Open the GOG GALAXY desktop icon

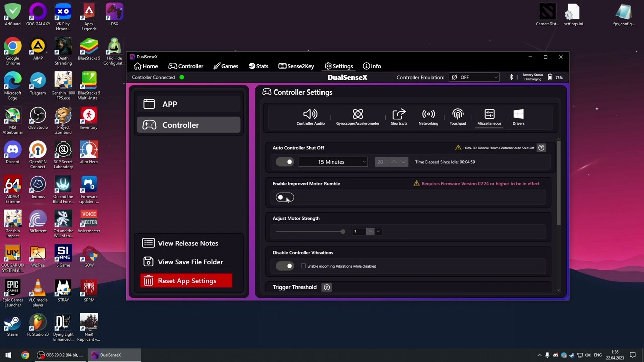[x=38, y=15]
